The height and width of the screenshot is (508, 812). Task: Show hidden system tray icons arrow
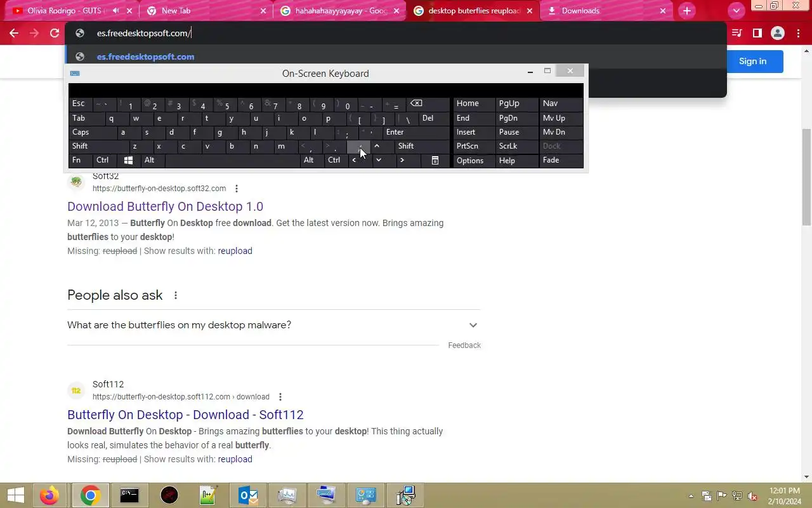[691, 496]
